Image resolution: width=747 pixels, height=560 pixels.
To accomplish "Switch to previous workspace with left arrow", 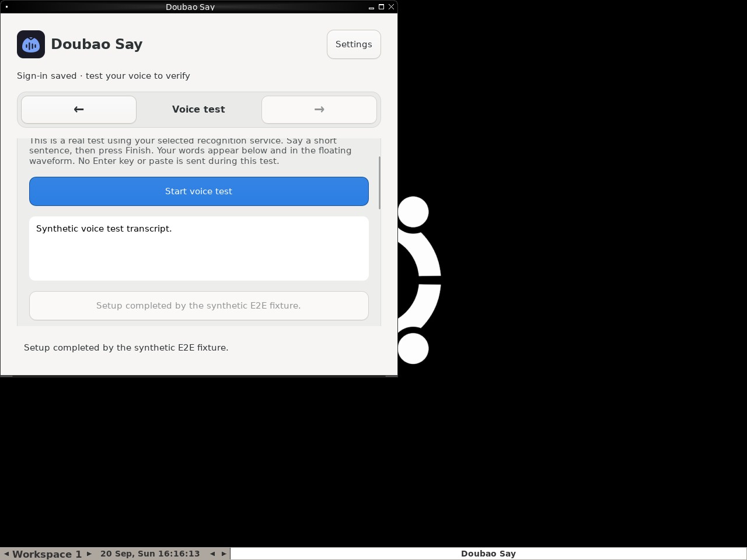I will (6, 554).
